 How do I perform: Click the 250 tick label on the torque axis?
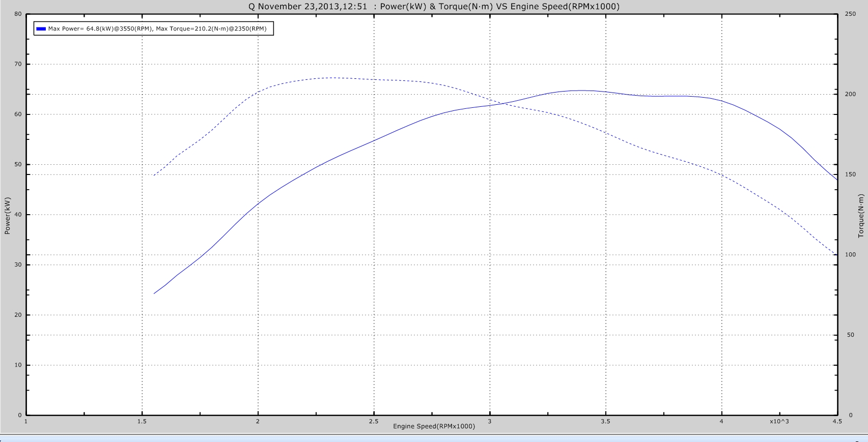point(850,14)
